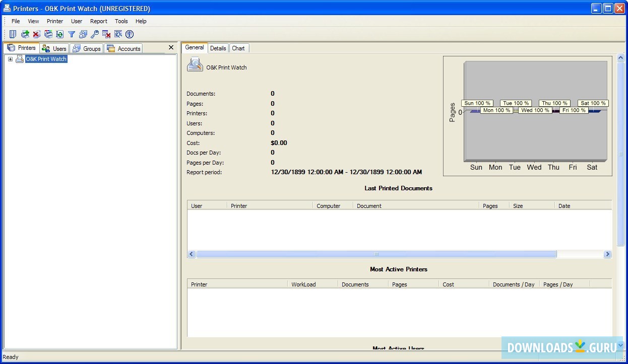Click the filter funnel toolbar icon
The height and width of the screenshot is (364, 628).
[72, 34]
